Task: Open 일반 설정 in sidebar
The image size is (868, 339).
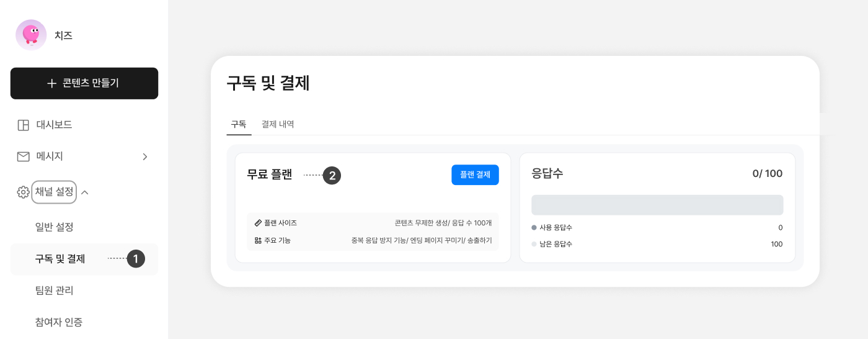Action: coord(55,227)
